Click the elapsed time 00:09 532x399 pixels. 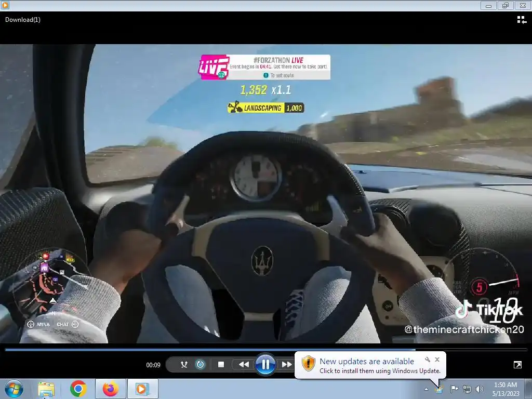[153, 365]
